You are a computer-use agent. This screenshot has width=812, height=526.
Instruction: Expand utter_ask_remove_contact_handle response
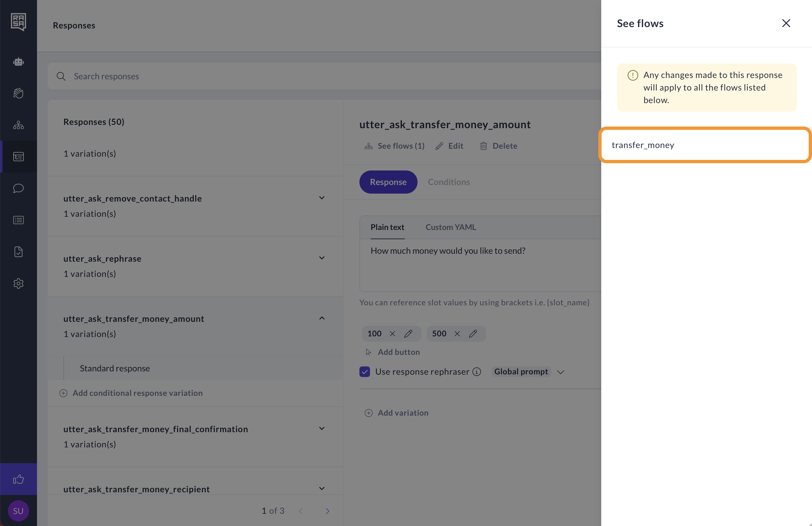pos(321,198)
